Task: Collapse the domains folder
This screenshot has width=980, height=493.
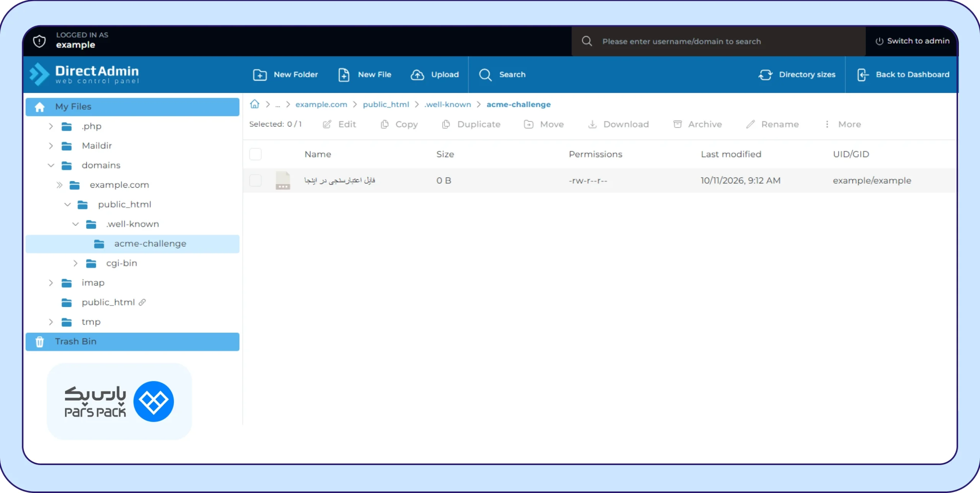Action: click(x=51, y=165)
